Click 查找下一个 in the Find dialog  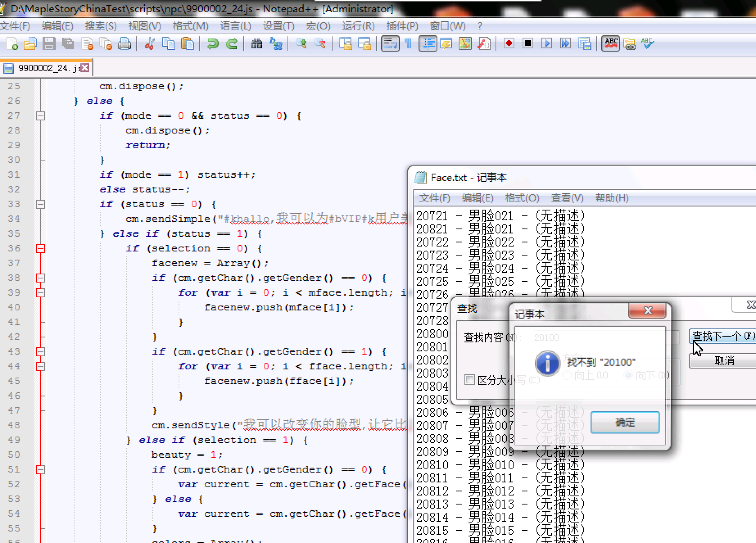pos(722,336)
